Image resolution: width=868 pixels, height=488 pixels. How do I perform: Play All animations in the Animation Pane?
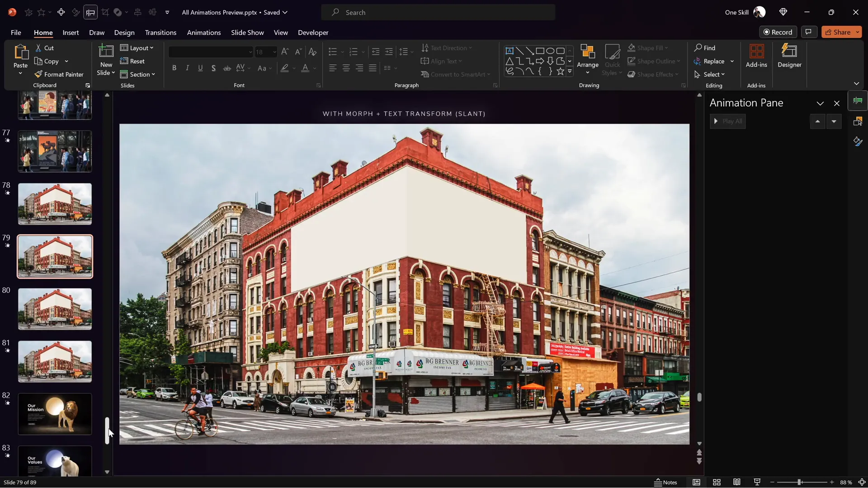(x=728, y=121)
